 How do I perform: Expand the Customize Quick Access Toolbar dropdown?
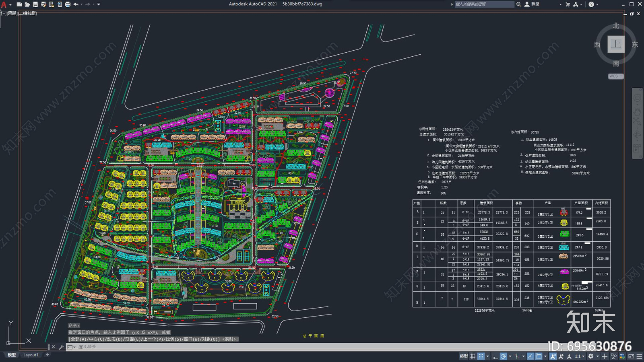99,4
